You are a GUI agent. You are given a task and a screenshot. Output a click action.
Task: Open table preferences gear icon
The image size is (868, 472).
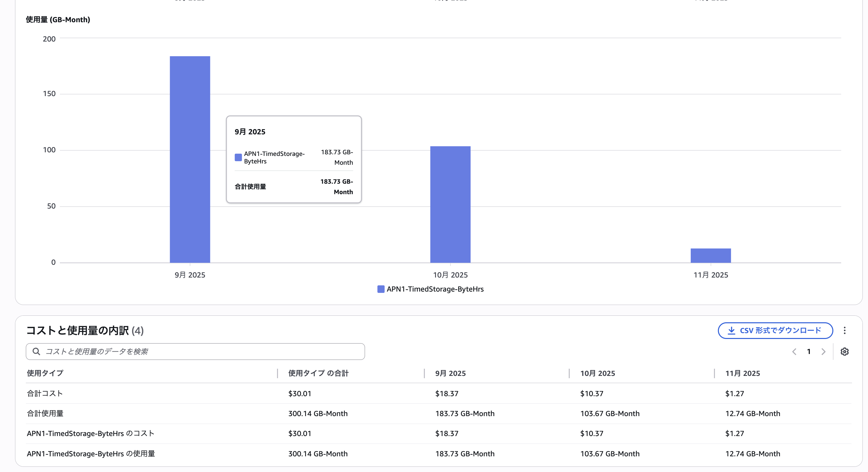click(844, 352)
